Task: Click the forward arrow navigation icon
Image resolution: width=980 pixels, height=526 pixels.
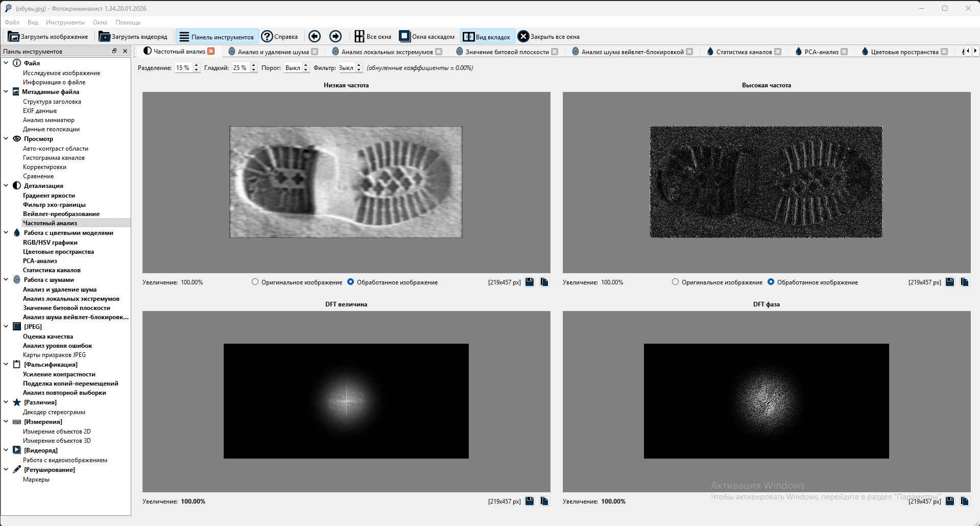Action: coord(336,36)
